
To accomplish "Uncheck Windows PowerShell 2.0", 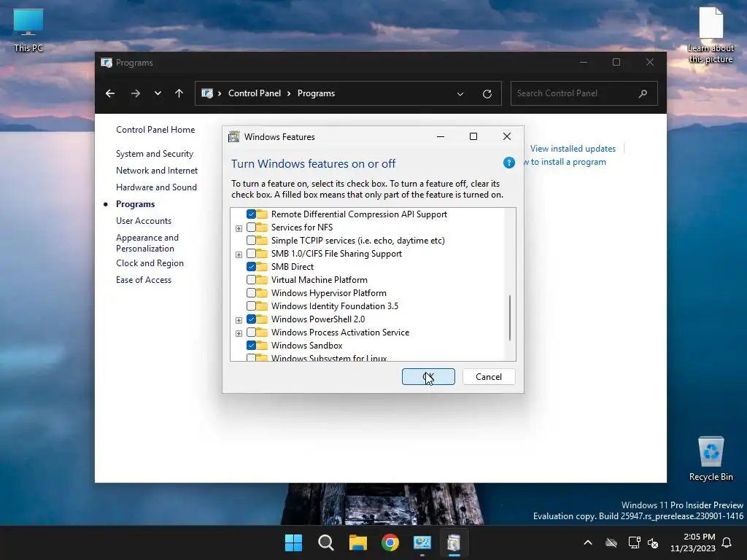I will pyautogui.click(x=251, y=319).
